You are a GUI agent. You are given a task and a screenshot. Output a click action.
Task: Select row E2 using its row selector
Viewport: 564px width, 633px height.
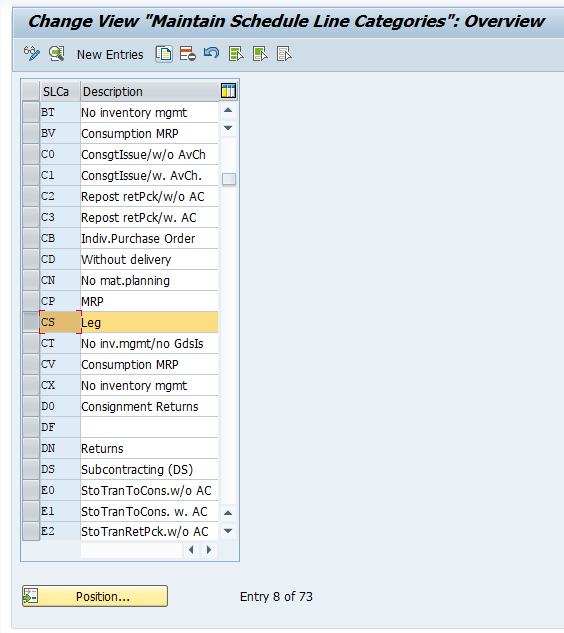pos(31,531)
